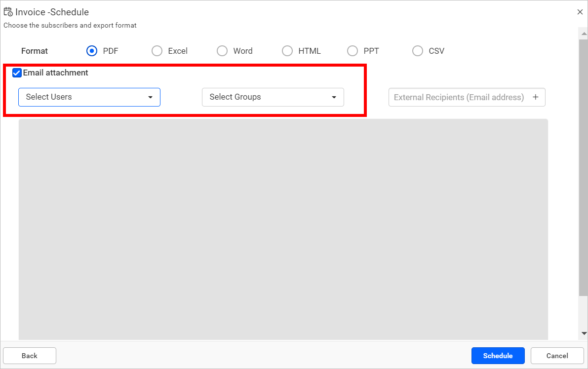
Task: Select PPT export format
Action: tap(353, 51)
